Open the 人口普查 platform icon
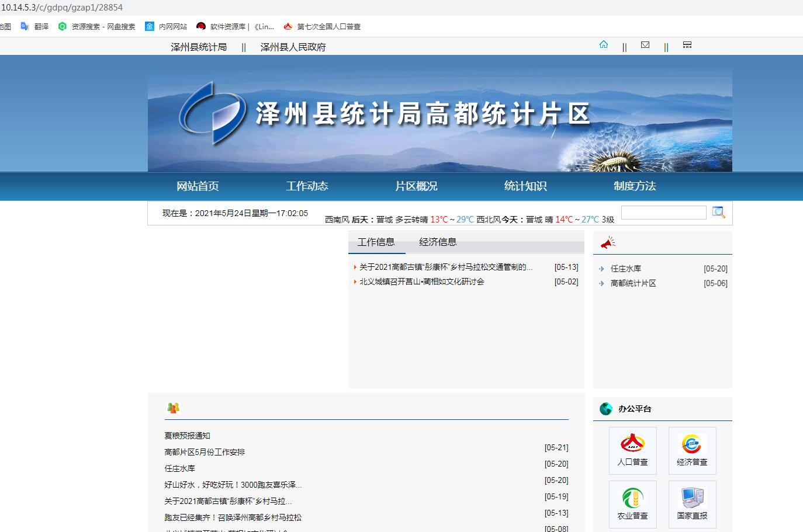This screenshot has height=532, width=803. [633, 451]
